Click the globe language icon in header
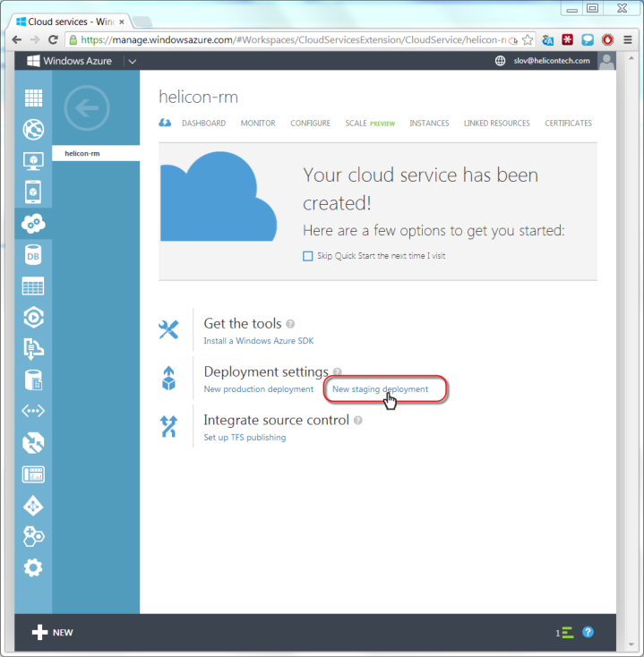 tap(500, 61)
